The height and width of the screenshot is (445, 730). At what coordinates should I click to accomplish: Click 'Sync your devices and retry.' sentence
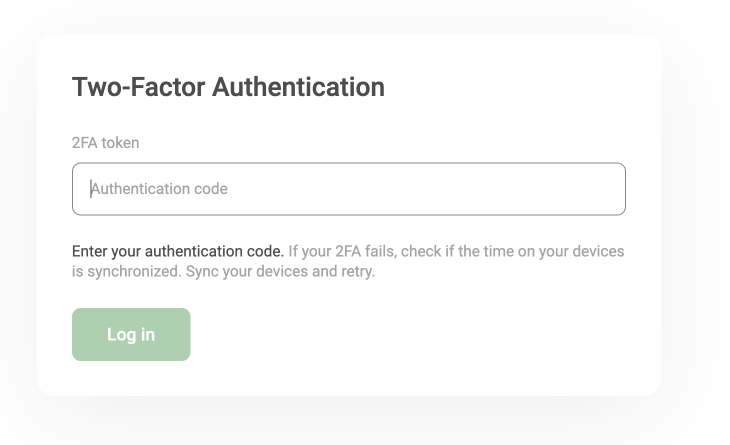pos(280,271)
